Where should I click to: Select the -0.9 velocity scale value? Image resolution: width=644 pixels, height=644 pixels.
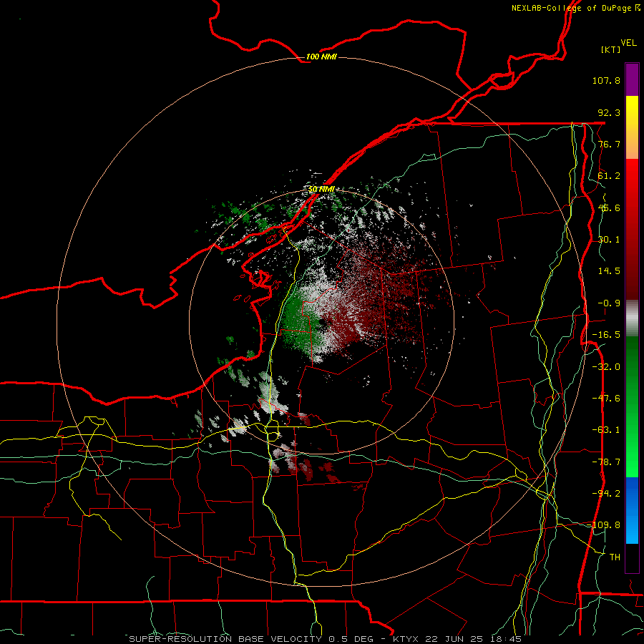pos(609,303)
